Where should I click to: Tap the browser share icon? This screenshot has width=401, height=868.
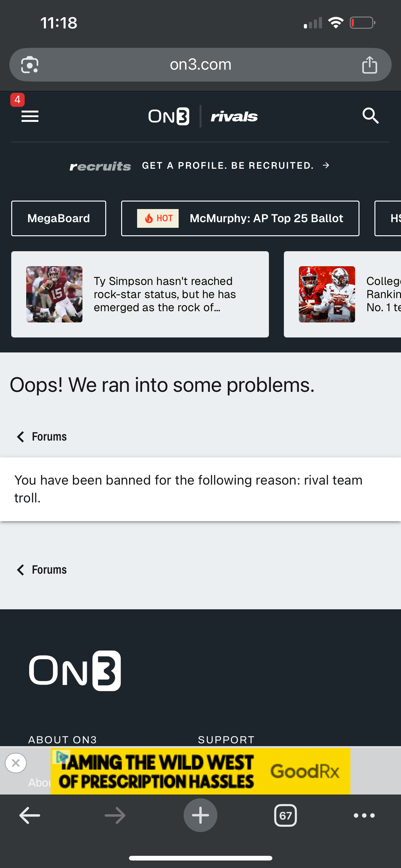369,65
